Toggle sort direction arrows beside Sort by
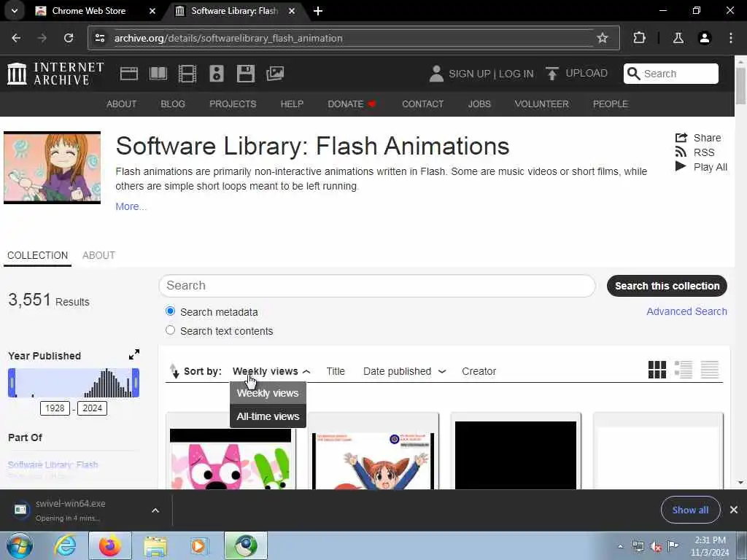The image size is (747, 560). point(174,371)
